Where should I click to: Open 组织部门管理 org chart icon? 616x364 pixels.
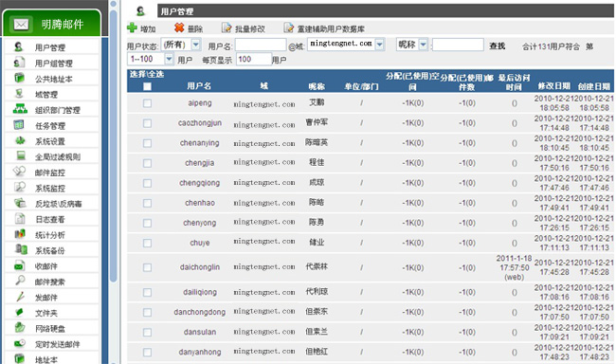[x=20, y=109]
